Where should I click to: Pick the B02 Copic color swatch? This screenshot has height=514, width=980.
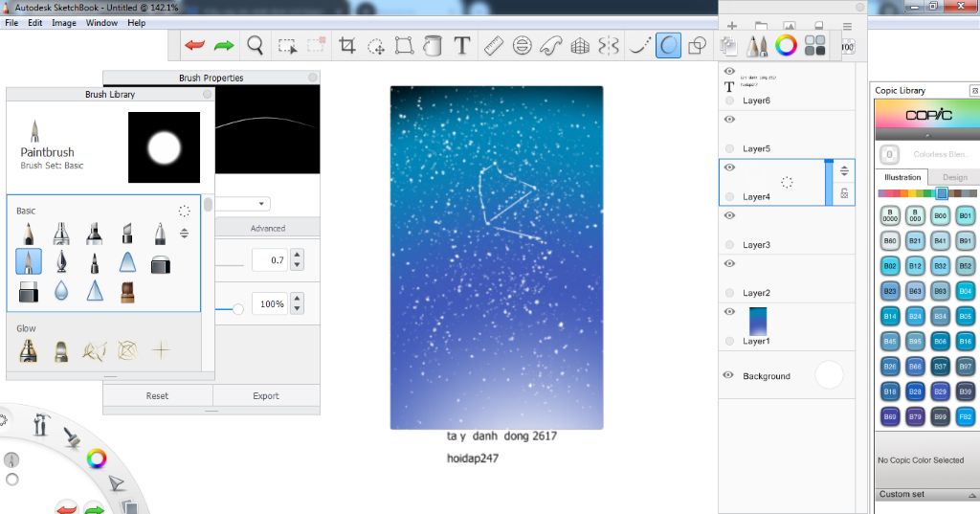pos(890,266)
